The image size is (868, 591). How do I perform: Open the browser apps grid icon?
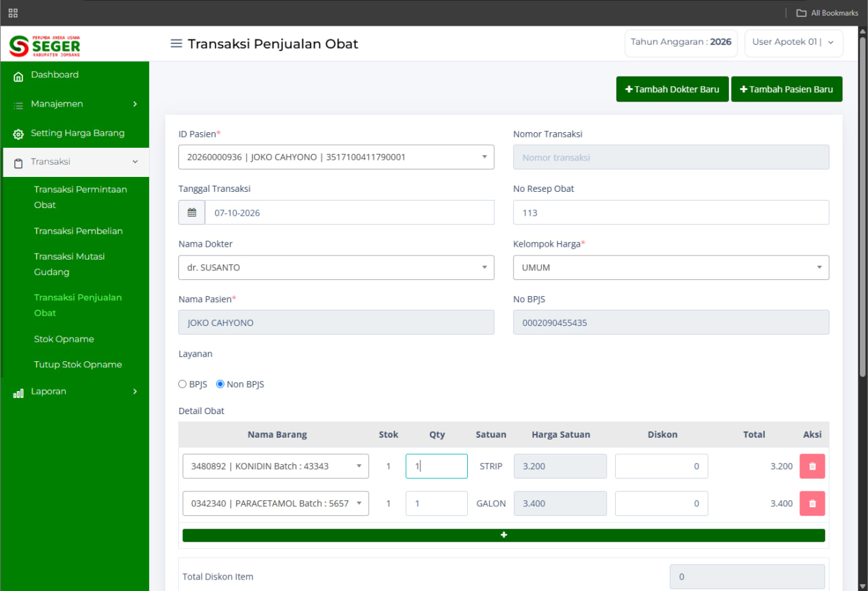pyautogui.click(x=13, y=13)
